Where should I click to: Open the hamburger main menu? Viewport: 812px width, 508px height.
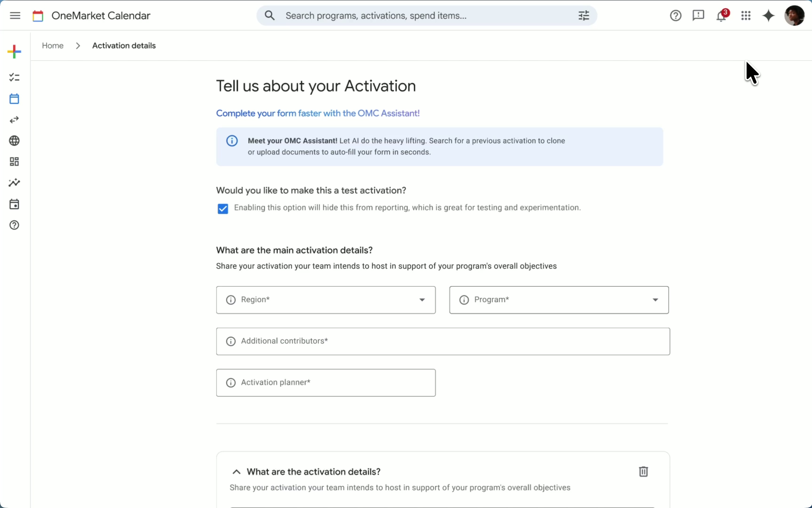[x=15, y=16]
